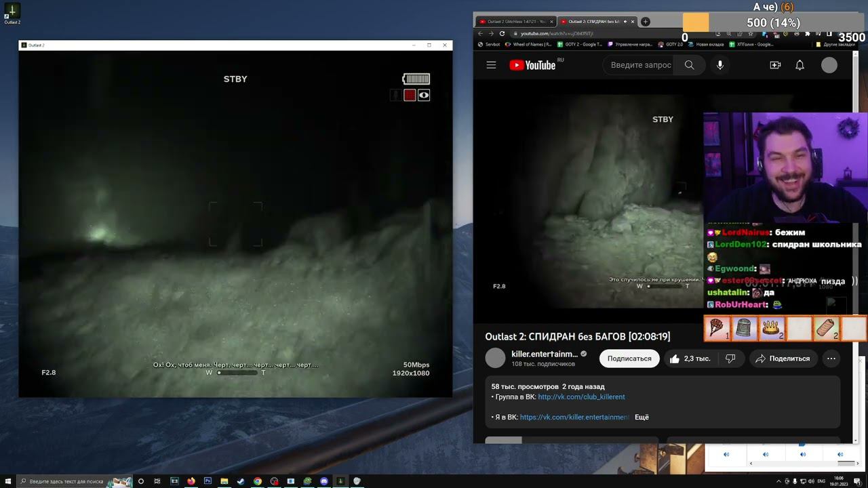The width and height of the screenshot is (868, 488).
Task: Click the ENG language indicator
Action: click(821, 481)
